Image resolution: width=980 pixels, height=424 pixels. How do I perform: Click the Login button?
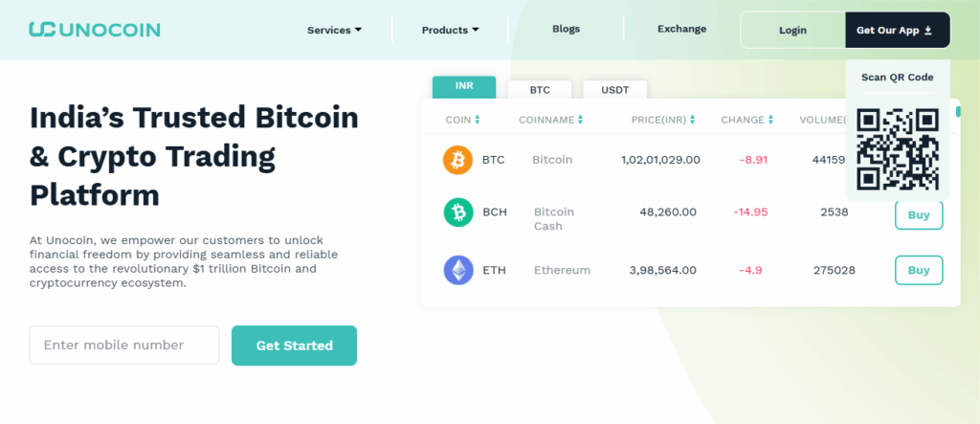point(792,31)
